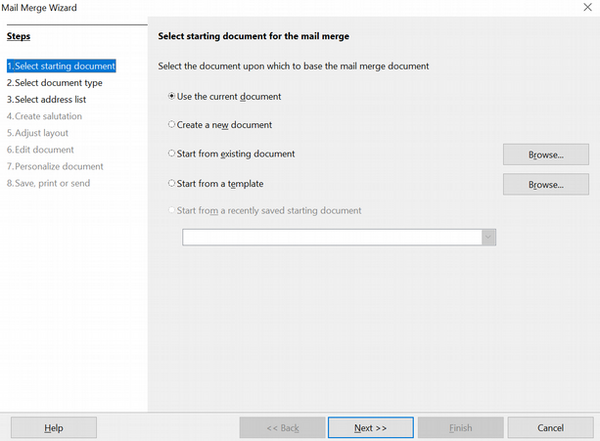
Task: Open Help for the Mail Merge Wizard
Action: tap(54, 428)
